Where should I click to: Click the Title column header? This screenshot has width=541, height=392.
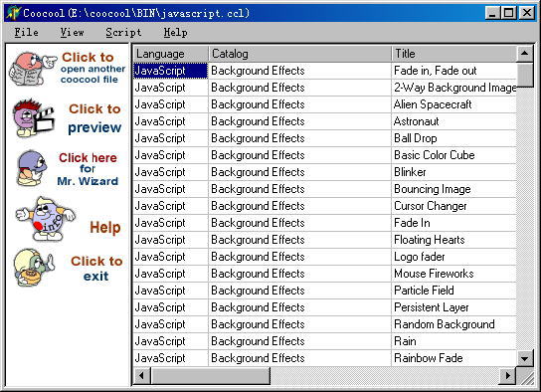pyautogui.click(x=454, y=54)
